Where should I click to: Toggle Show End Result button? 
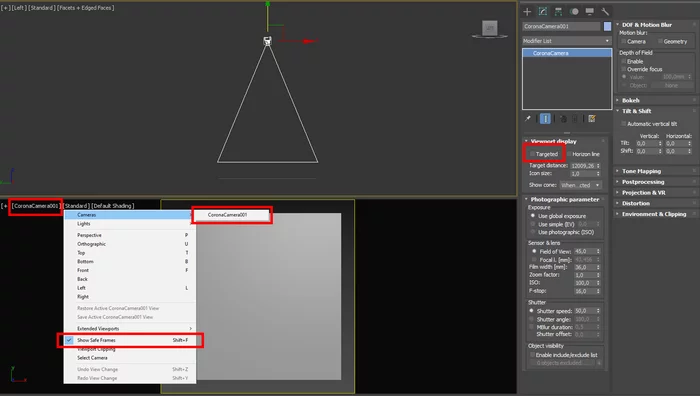[545, 119]
